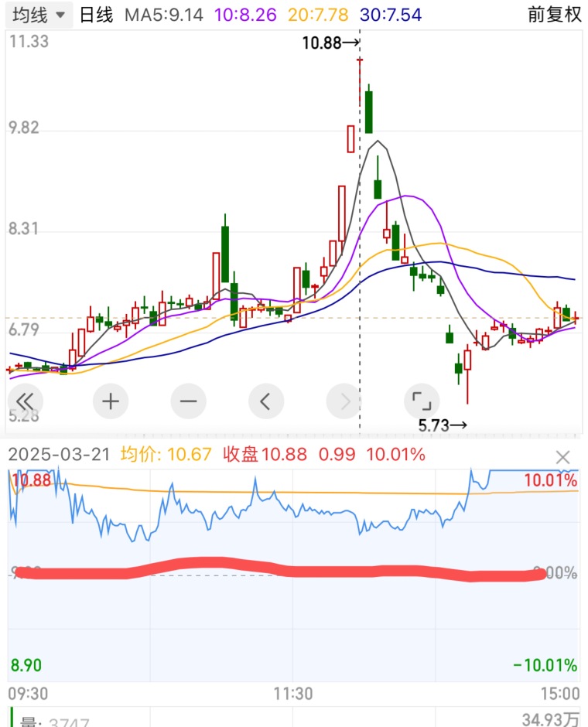This screenshot has height=727, width=588.
Task: Click the blue MA30 7.54 indicator label
Action: tap(391, 15)
